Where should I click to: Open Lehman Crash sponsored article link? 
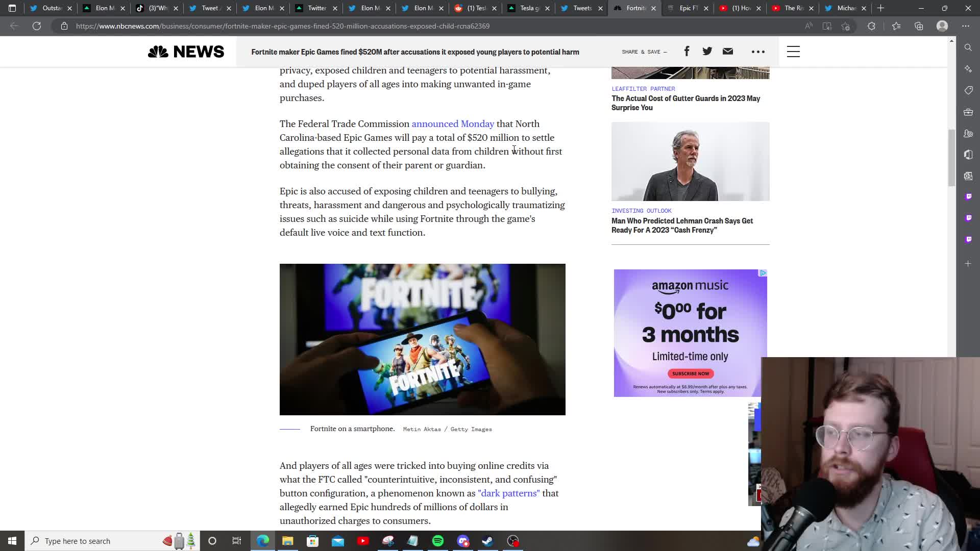point(682,226)
